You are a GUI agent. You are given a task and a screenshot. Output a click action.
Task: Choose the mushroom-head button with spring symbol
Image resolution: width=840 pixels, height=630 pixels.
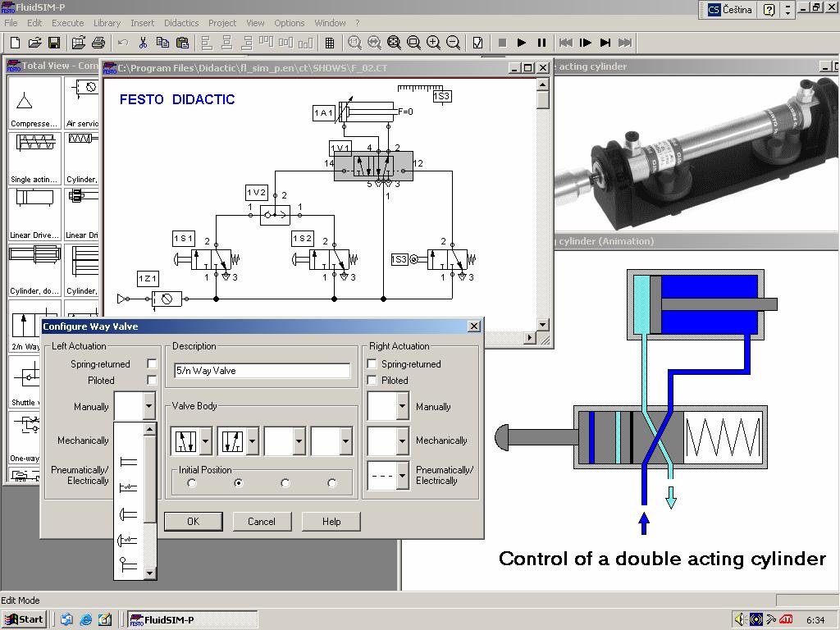129,540
